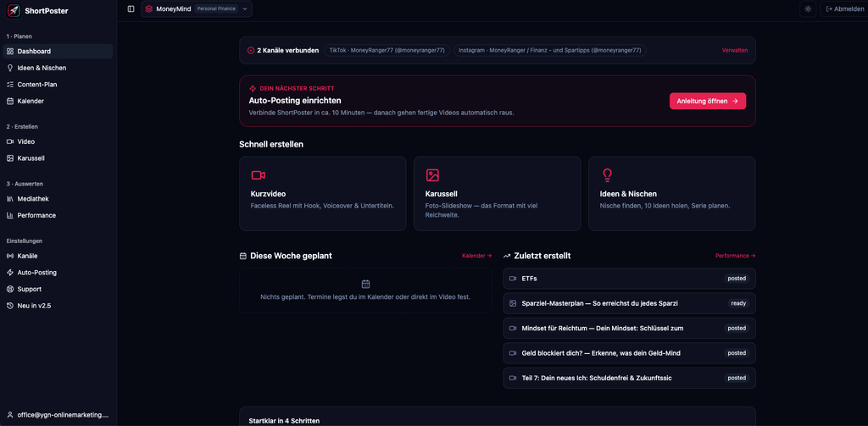Open the Mindset für Reichtum recent video
The image size is (868, 426).
point(630,328)
